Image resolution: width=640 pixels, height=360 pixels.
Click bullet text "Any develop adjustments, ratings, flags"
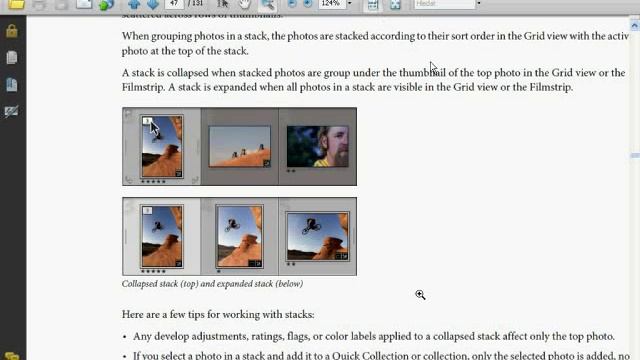point(373,336)
